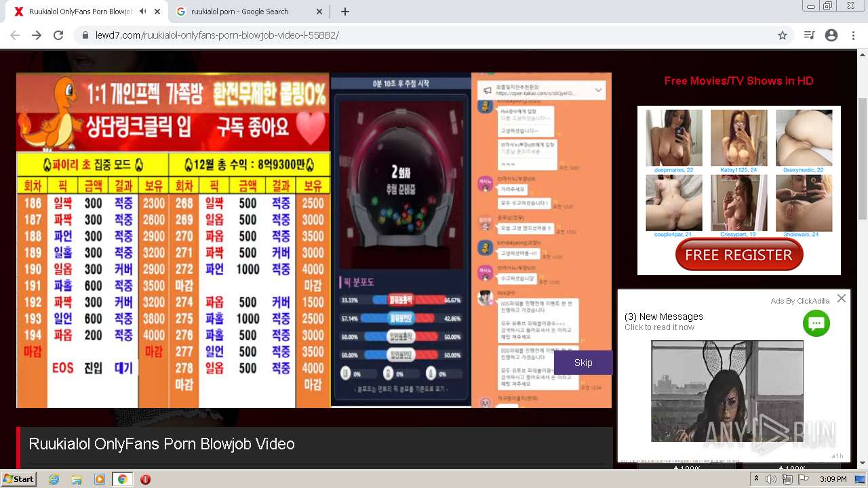Click the 3:09 PM system clock
868x488 pixels.
coord(833,479)
